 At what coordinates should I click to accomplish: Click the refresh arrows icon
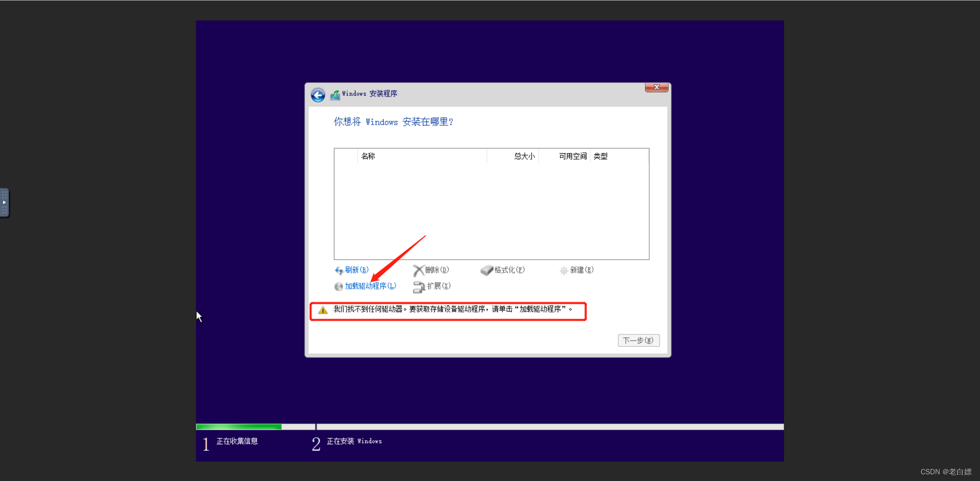pos(339,271)
